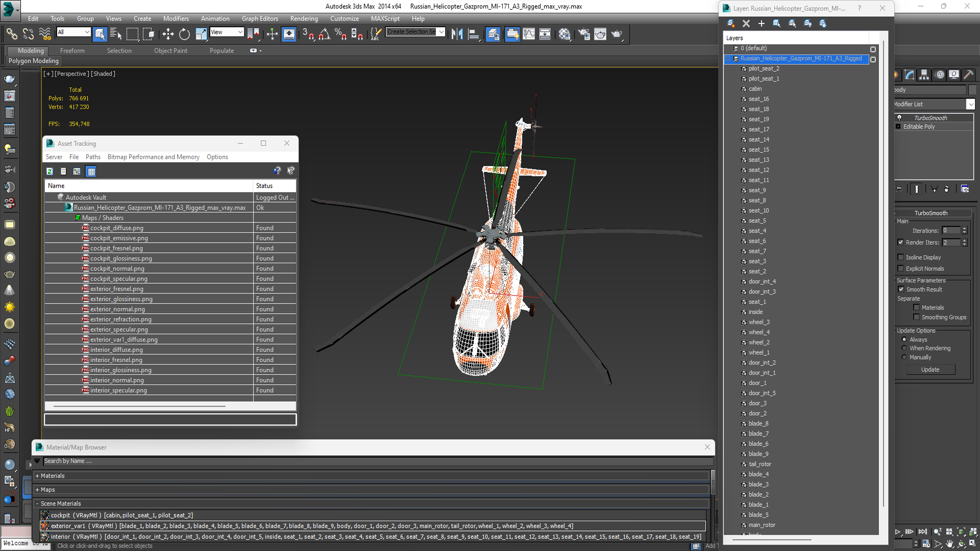Viewport: 980px width, 551px height.
Task: Choose the Select and Rotate tool
Action: coord(184,34)
